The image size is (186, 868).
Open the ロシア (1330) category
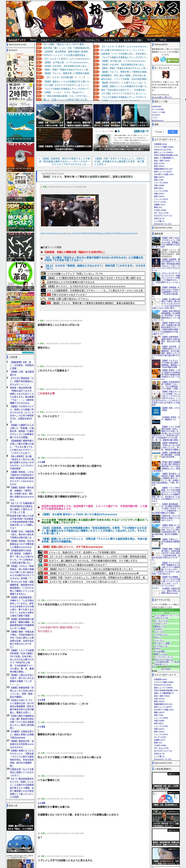[160, 202]
